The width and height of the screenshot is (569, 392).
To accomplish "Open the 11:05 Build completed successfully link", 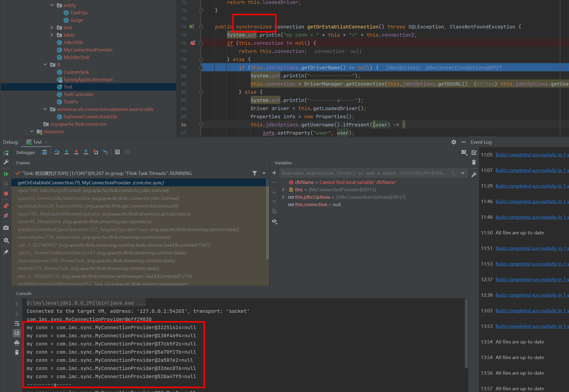I will (532, 155).
